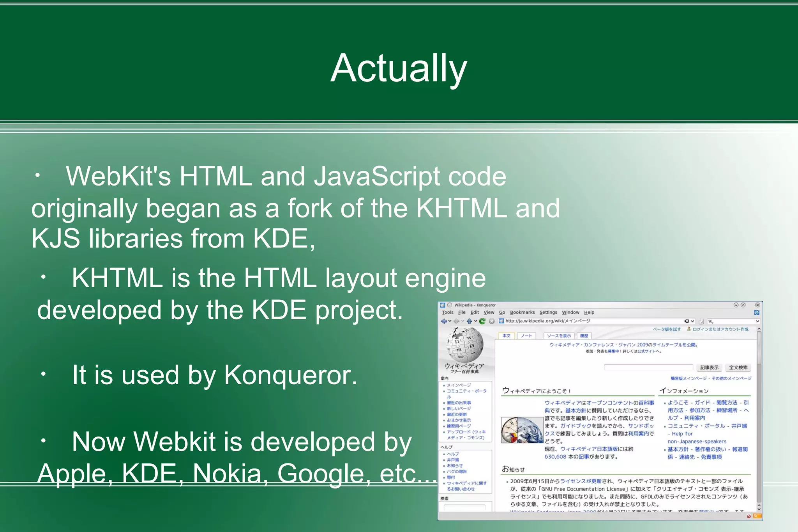798x532 pixels.
Task: Select the ソースを表示 tab
Action: click(559, 336)
